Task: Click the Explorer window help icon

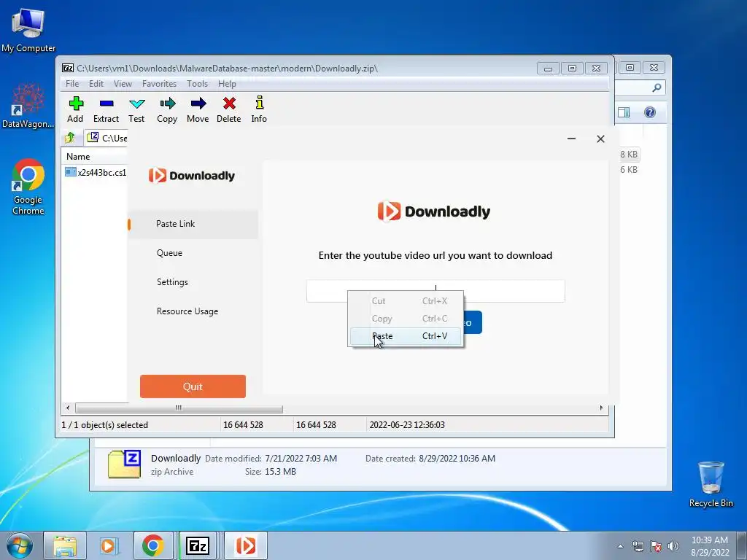Action: 650,112
